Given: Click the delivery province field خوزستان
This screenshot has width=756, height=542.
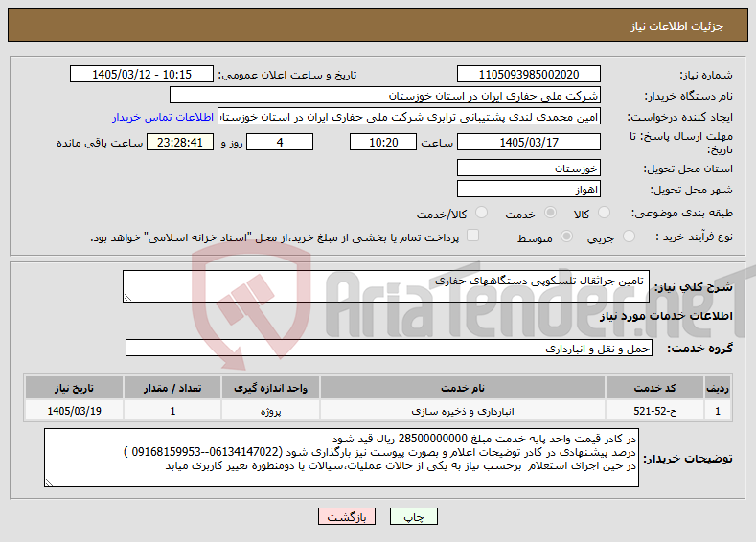Looking at the screenshot, I should [x=528, y=169].
